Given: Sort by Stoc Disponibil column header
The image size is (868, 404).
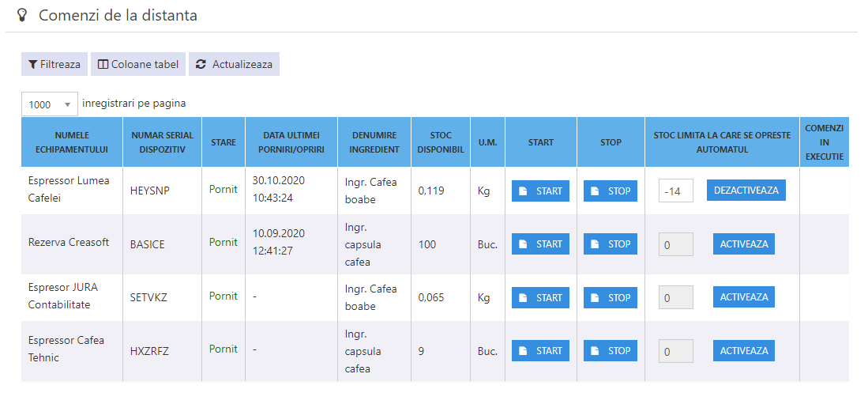Looking at the screenshot, I should tap(441, 142).
